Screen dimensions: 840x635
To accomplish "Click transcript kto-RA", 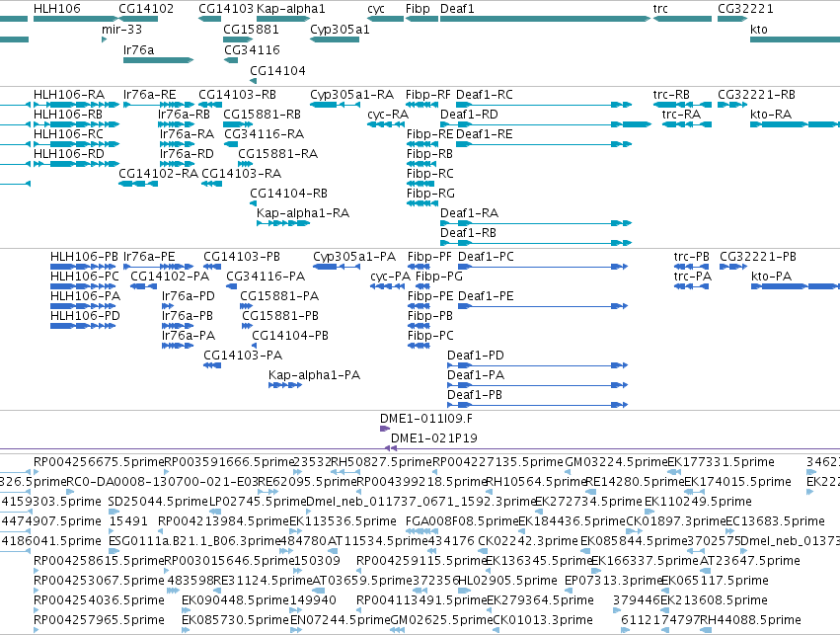I will click(x=795, y=124).
